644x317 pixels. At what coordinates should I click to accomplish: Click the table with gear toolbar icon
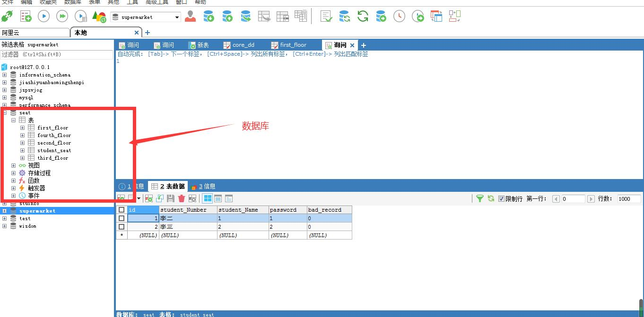click(301, 16)
